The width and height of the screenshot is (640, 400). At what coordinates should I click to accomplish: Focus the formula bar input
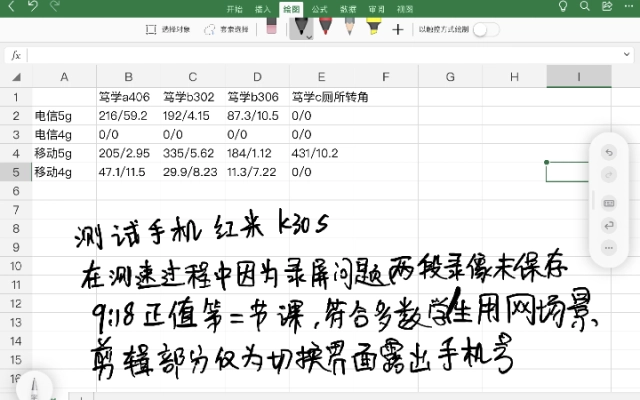(x=324, y=55)
